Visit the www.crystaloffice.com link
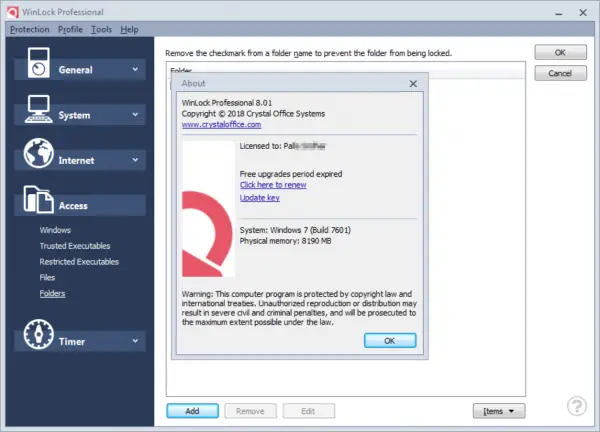This screenshot has height=432, width=600. pos(222,124)
